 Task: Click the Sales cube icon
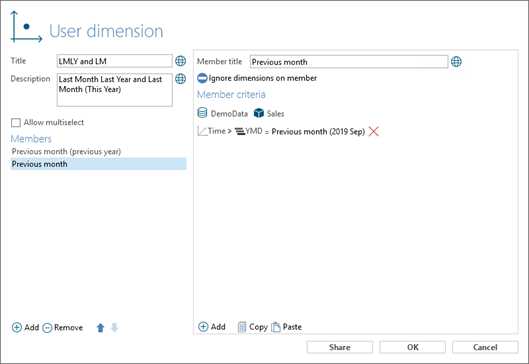click(x=259, y=113)
